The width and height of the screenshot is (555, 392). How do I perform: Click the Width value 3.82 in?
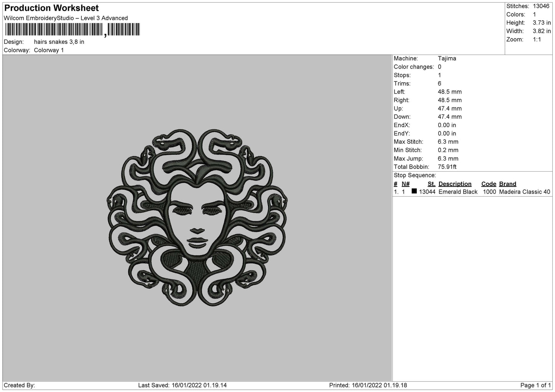tap(542, 31)
